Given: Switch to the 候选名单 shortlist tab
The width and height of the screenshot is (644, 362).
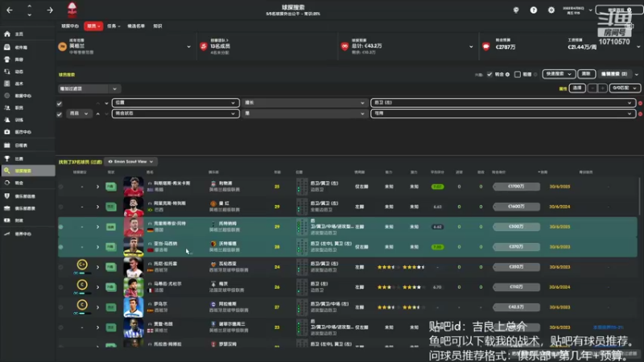Looking at the screenshot, I should [136, 26].
